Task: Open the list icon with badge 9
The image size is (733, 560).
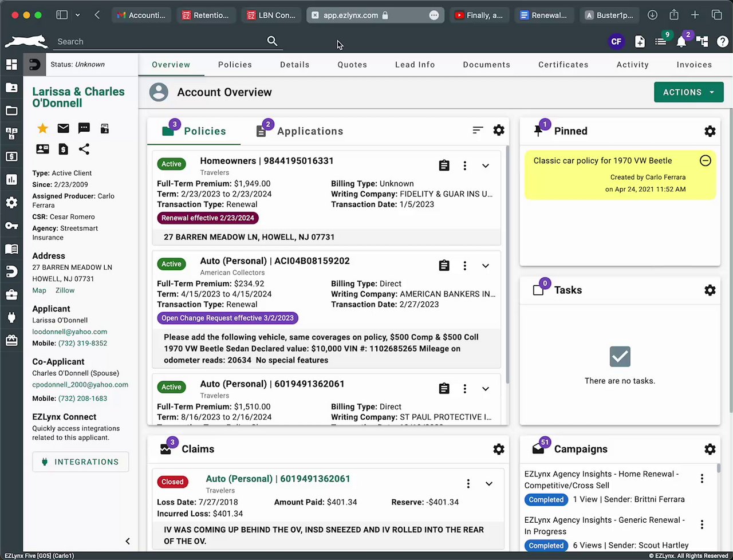Action: click(661, 41)
